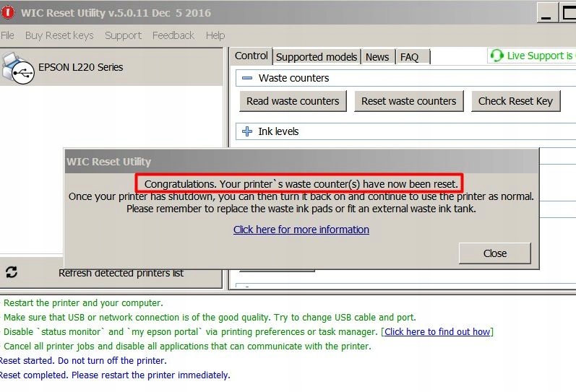Click the Waste counters section label
Viewport: 576px width, 392px height.
pos(294,78)
